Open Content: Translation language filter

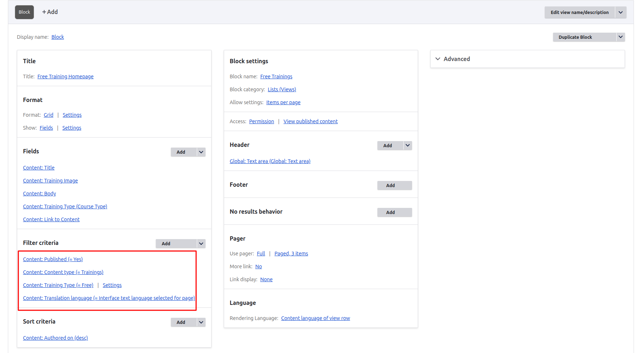click(109, 298)
